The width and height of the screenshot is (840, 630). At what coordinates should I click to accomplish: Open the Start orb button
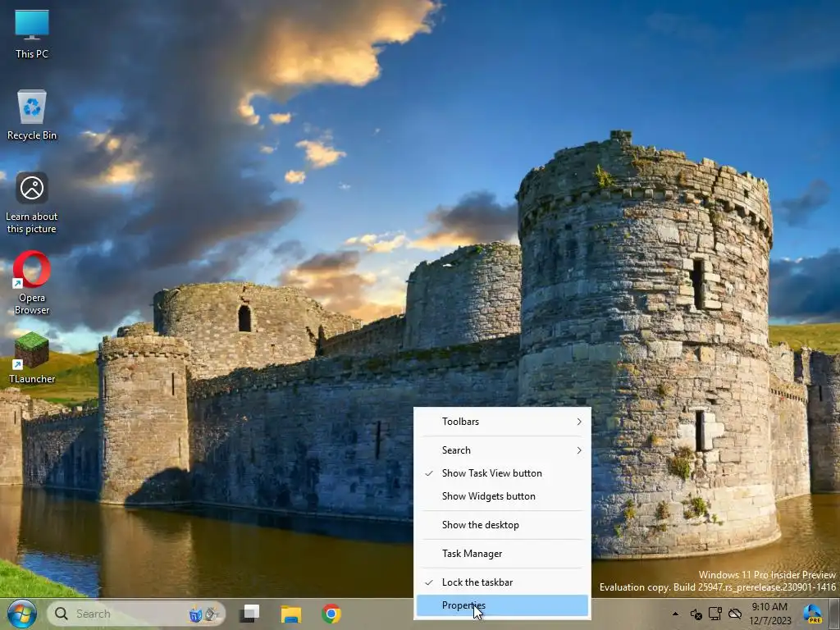tap(22, 614)
